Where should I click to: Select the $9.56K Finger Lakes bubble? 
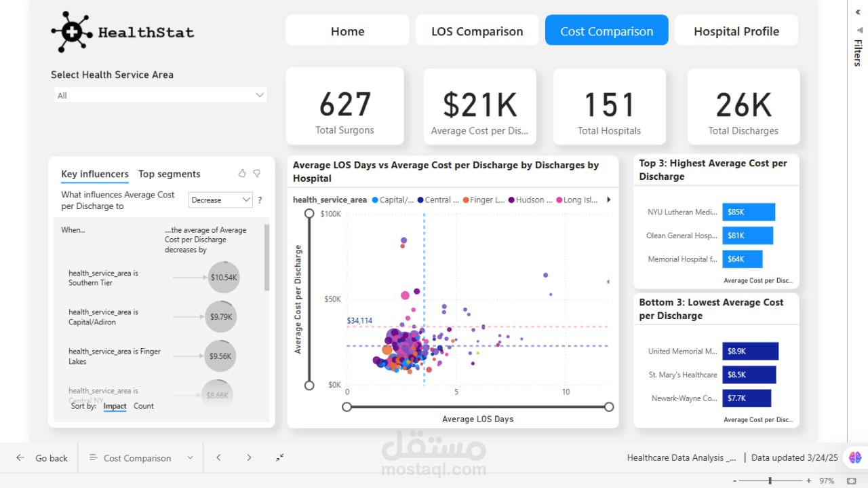pos(220,356)
